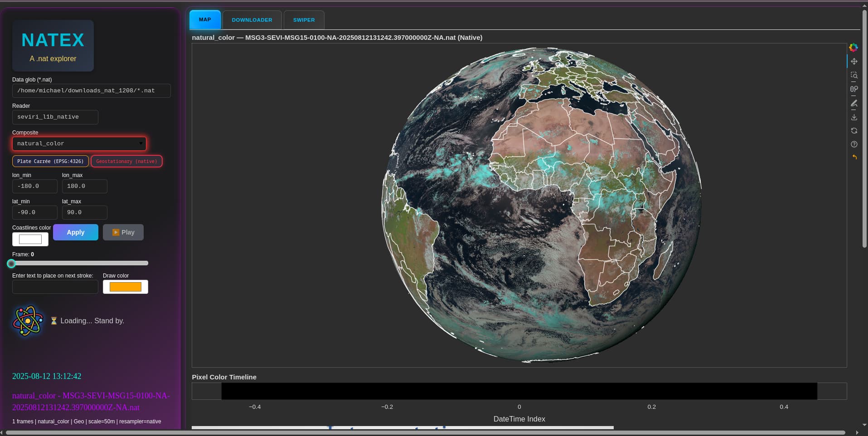The image size is (868, 436).
Task: Click the Data glob path field
Action: click(x=91, y=91)
